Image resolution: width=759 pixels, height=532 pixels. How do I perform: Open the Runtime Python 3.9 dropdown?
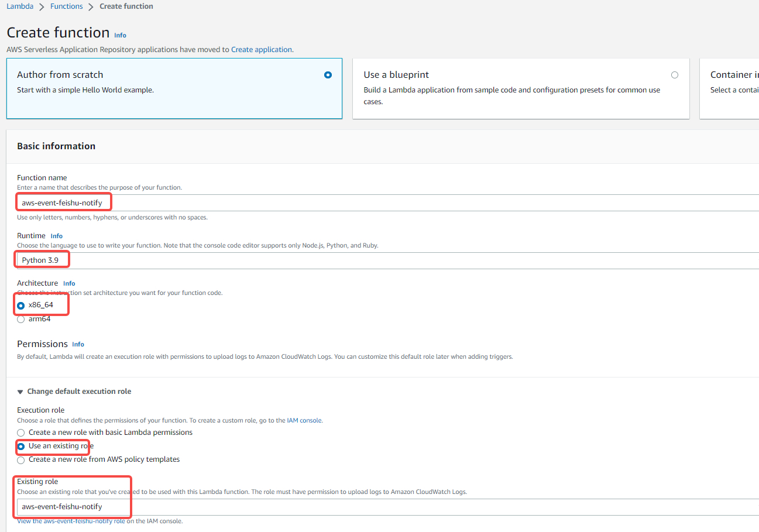click(x=388, y=260)
